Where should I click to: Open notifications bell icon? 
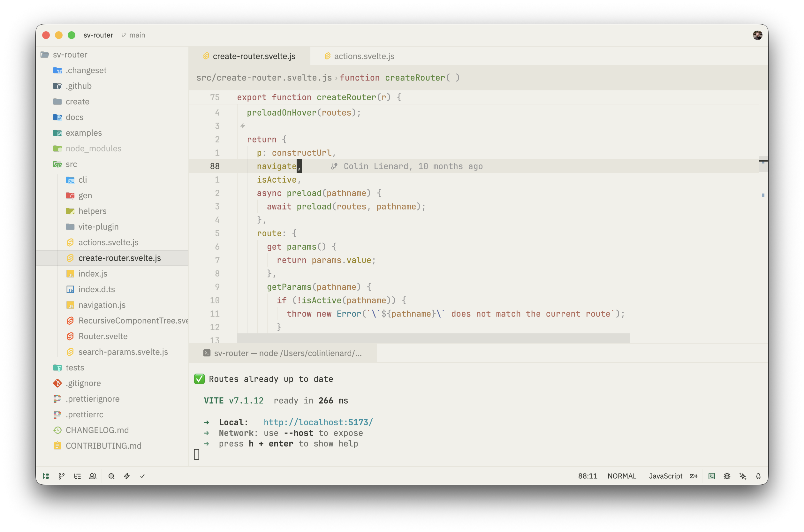tap(758, 476)
